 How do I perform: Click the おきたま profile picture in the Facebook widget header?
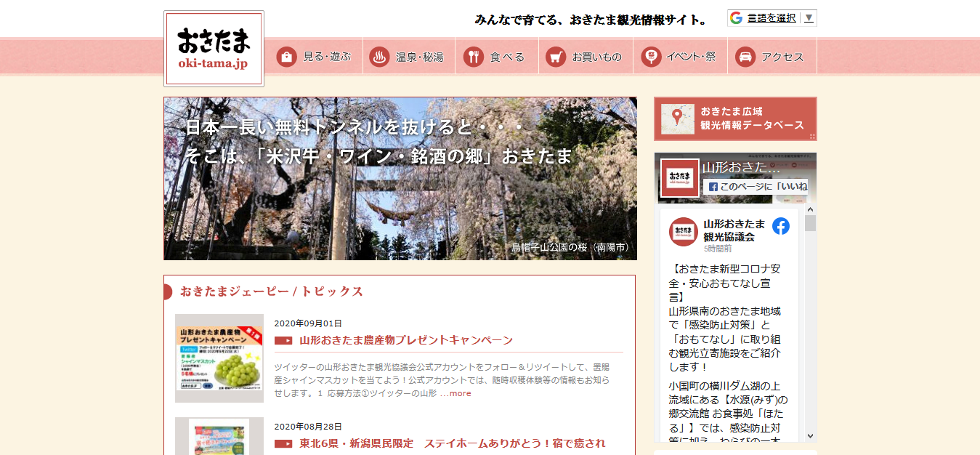point(680,178)
